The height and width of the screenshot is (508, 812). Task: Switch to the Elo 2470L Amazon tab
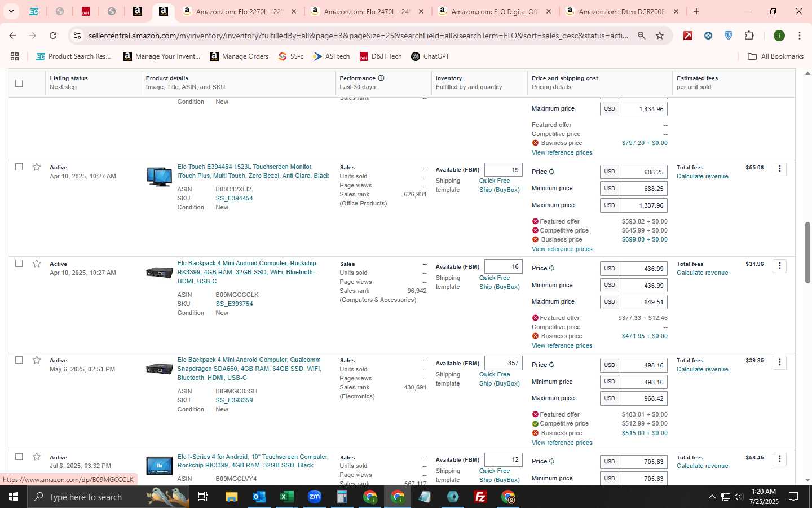[367, 11]
